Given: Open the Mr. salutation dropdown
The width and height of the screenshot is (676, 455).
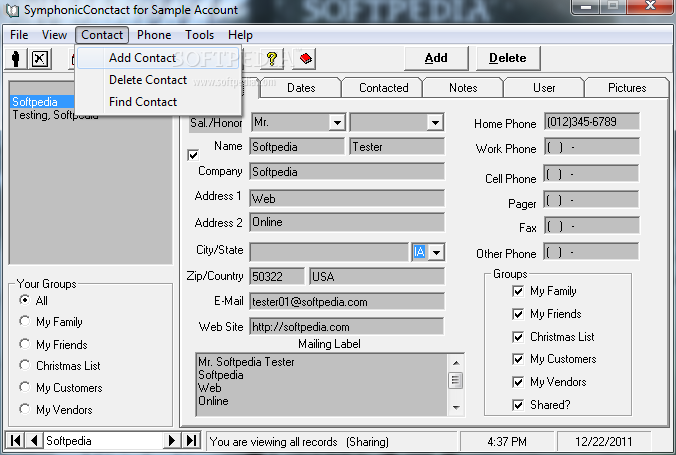Looking at the screenshot, I should [337, 122].
